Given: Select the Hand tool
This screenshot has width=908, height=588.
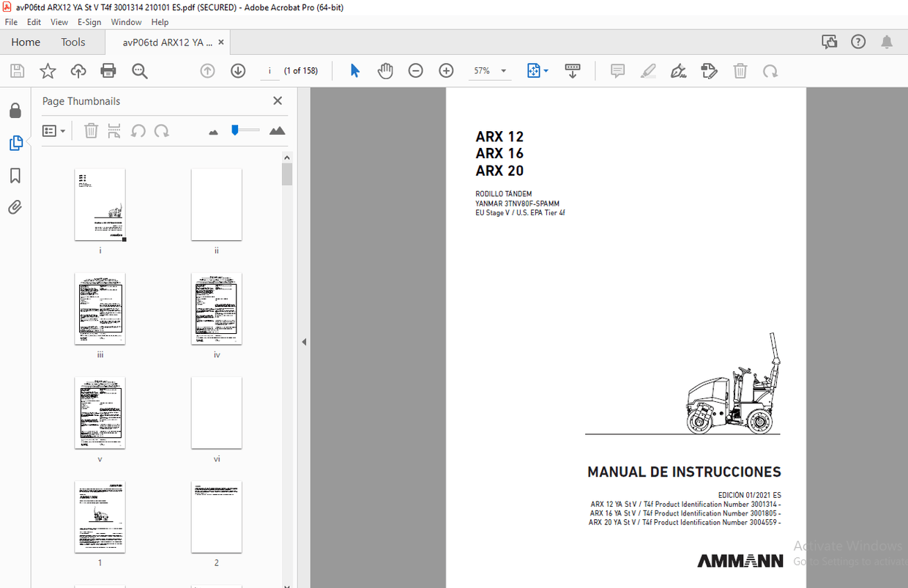Looking at the screenshot, I should pyautogui.click(x=385, y=70).
